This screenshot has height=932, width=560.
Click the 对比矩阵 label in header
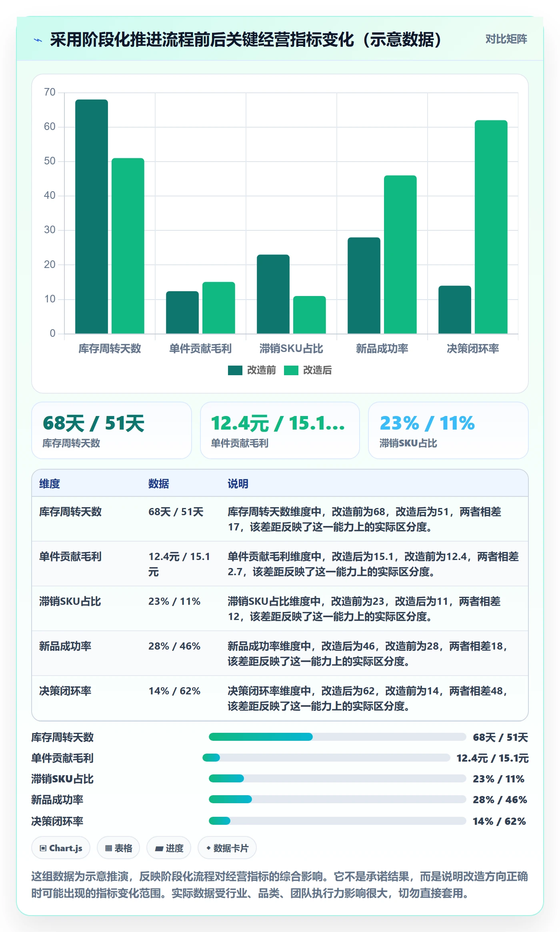click(506, 39)
